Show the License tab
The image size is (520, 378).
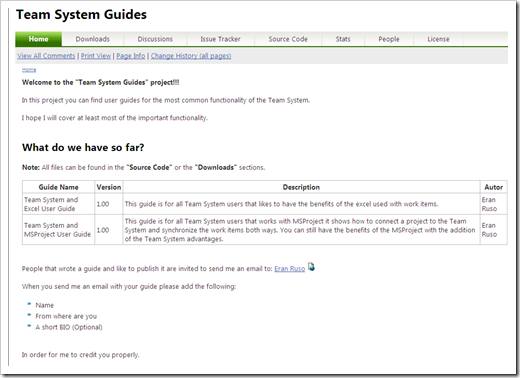[438, 39]
